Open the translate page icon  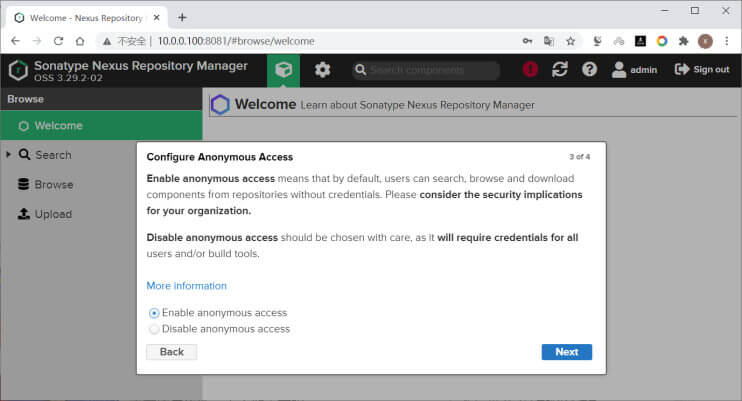point(549,41)
